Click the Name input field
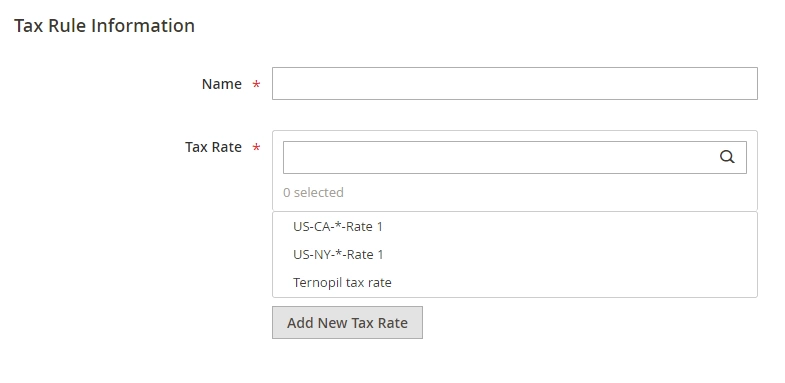The width and height of the screenshot is (785, 383). (515, 84)
